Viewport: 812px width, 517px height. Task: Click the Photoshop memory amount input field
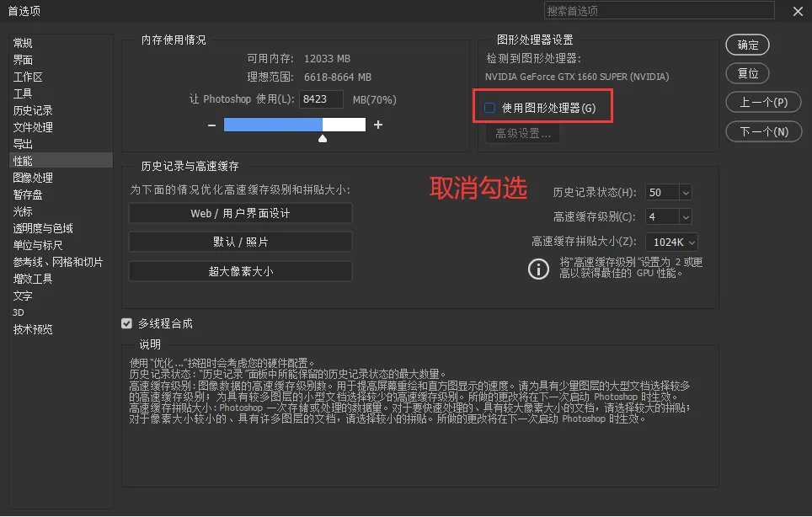click(321, 99)
